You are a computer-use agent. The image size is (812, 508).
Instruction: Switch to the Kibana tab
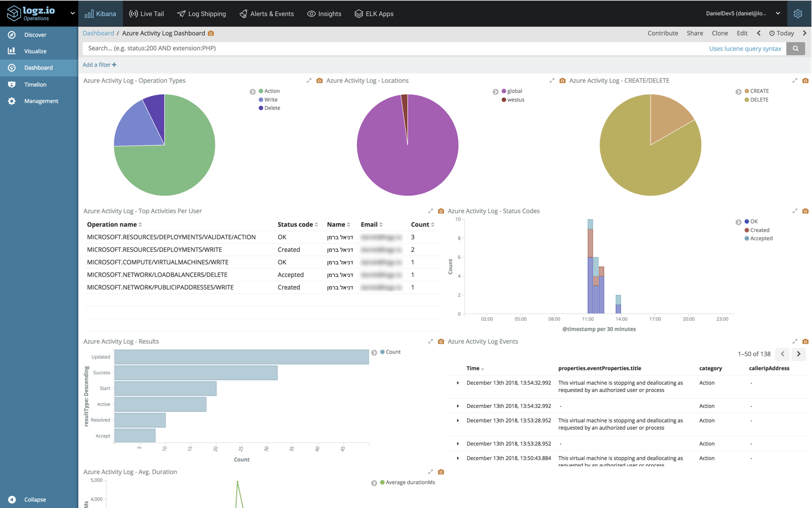coord(100,14)
